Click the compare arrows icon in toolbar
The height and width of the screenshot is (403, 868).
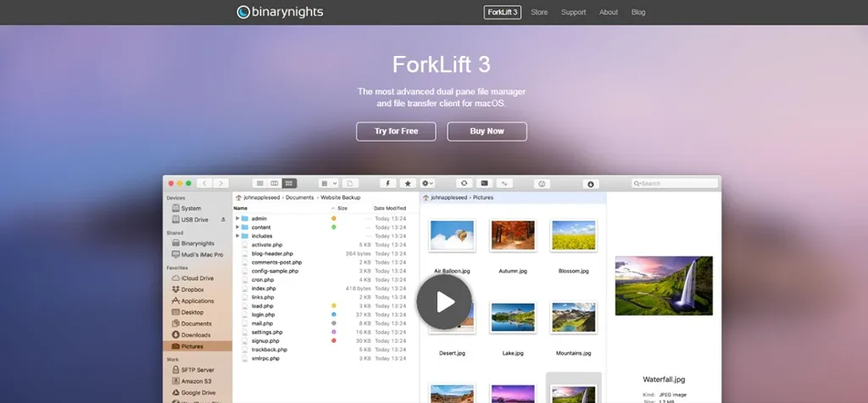pyautogui.click(x=504, y=183)
